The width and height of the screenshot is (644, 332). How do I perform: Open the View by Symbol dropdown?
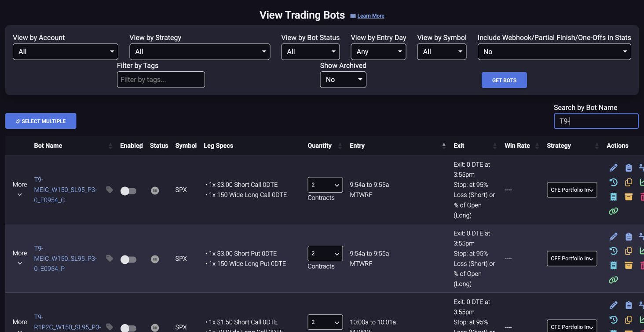(x=442, y=51)
